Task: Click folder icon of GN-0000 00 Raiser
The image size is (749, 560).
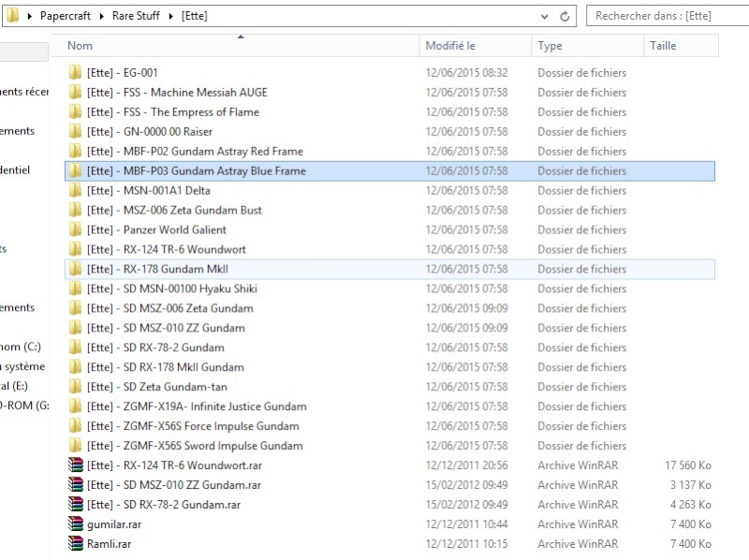Action: coord(75,131)
